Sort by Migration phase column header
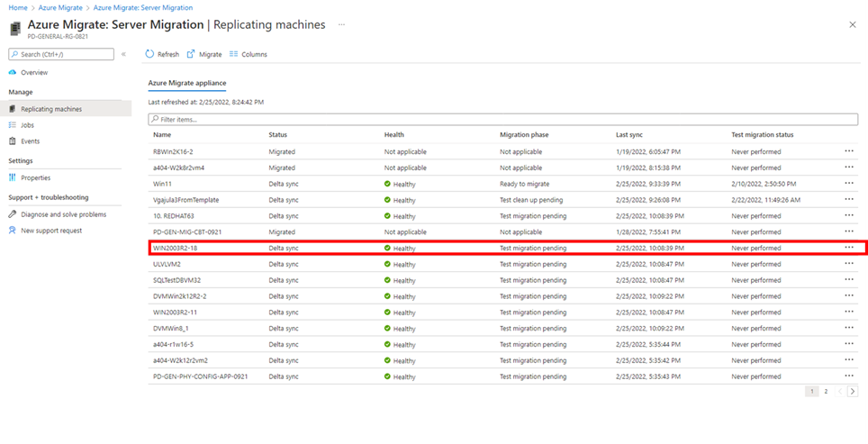 coord(524,134)
